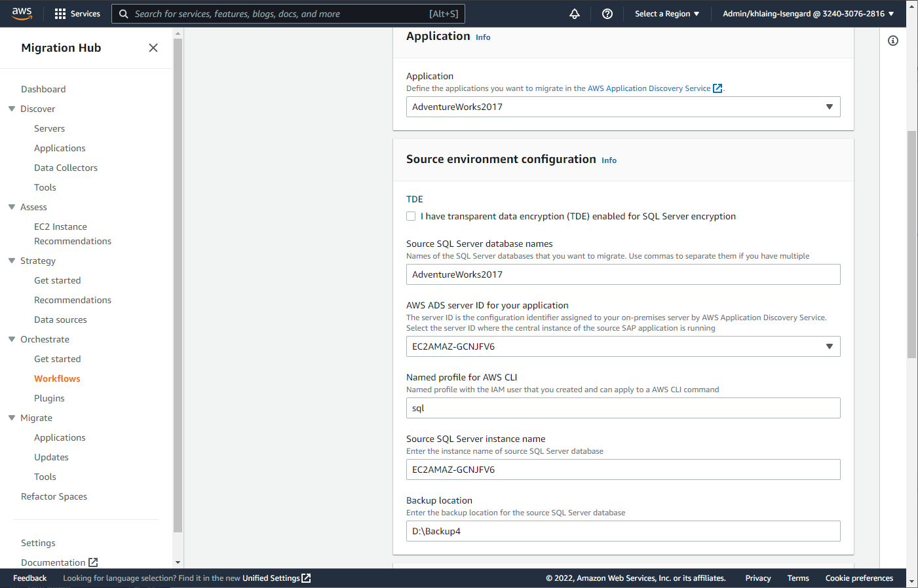Viewport: 918px width, 588px height.
Task: Open Cookie preferences in the footer
Action: 859,578
